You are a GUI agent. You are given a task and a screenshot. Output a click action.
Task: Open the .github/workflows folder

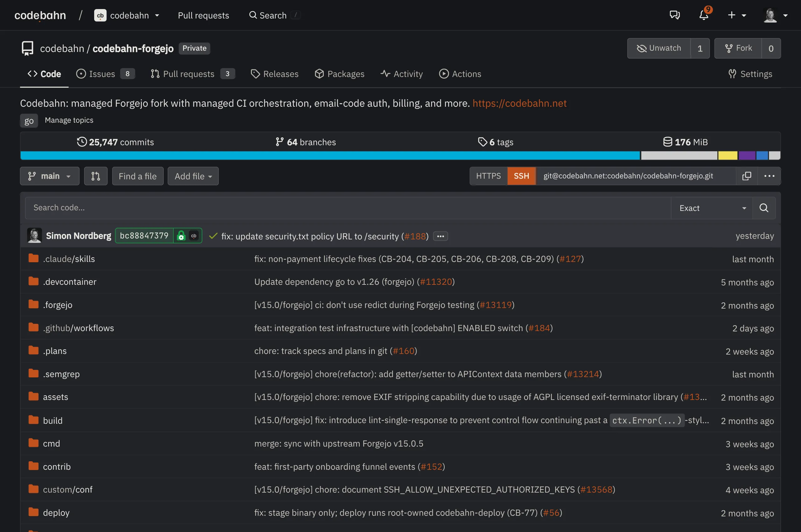[78, 328]
